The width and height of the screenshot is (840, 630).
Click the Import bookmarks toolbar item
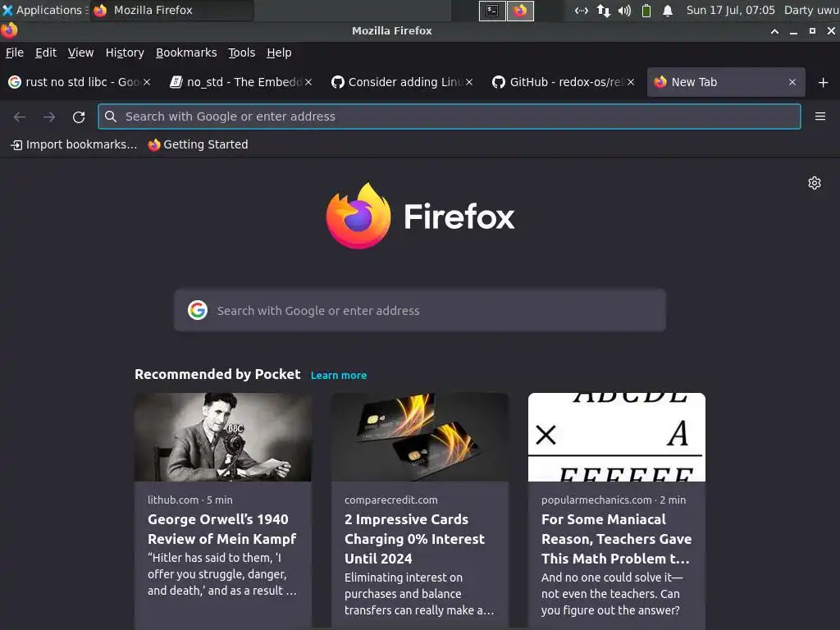pyautogui.click(x=74, y=144)
